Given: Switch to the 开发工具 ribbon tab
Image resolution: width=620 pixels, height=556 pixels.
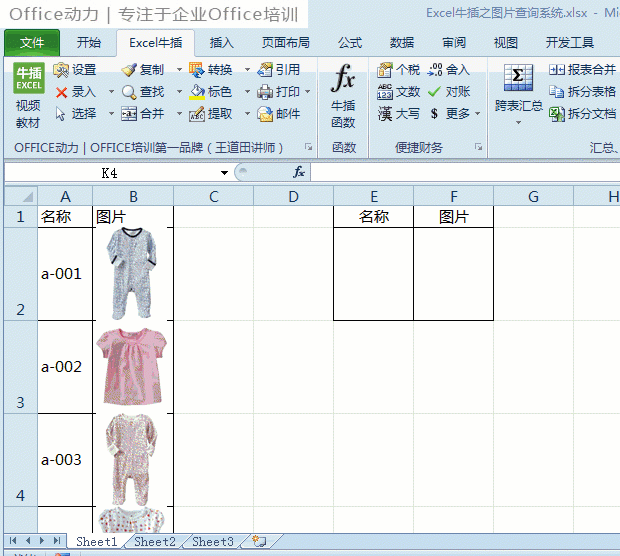Looking at the screenshot, I should point(570,43).
